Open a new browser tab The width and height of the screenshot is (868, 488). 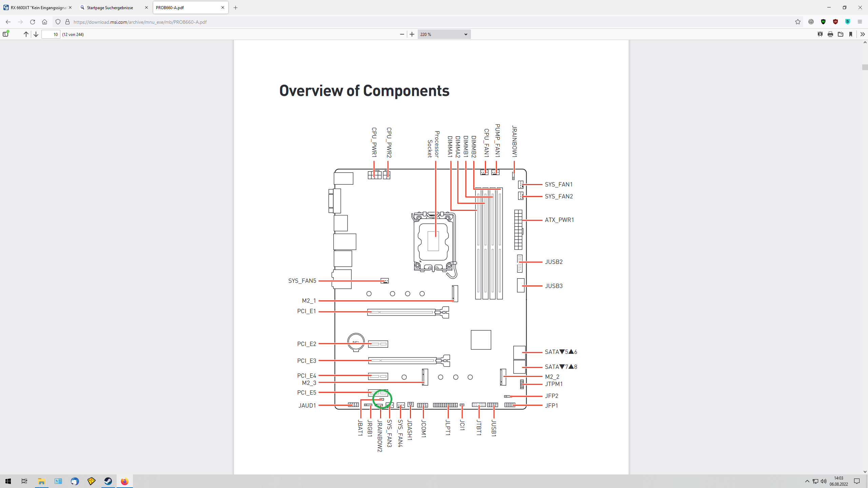[x=236, y=7]
